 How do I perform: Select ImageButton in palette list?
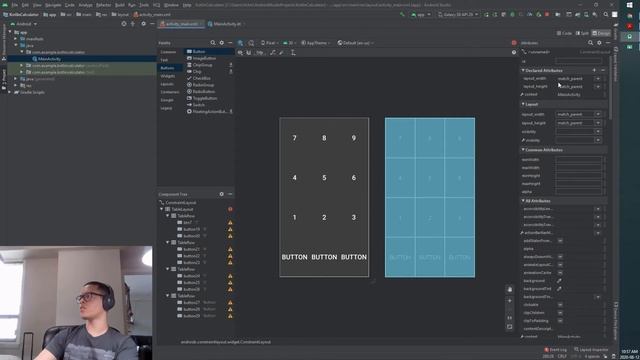[201, 58]
